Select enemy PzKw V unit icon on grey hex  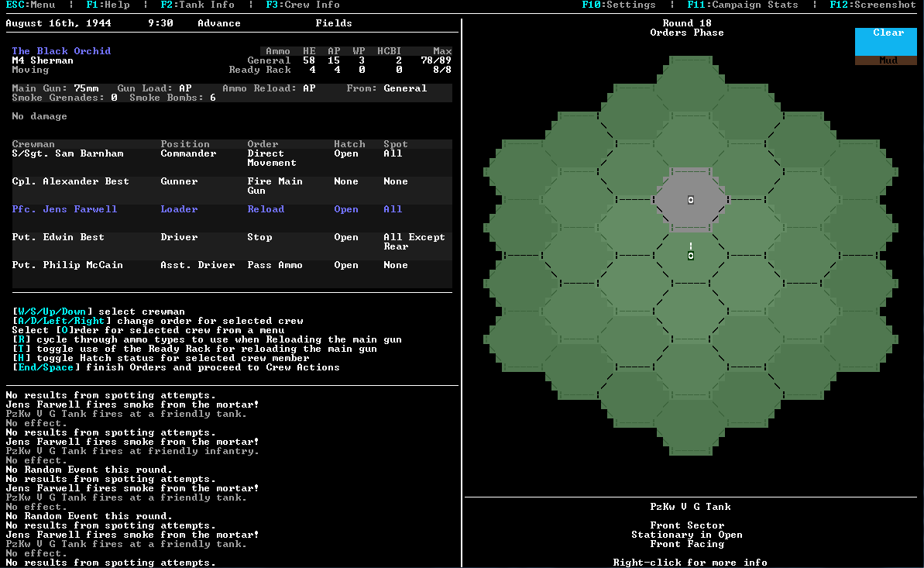[691, 200]
